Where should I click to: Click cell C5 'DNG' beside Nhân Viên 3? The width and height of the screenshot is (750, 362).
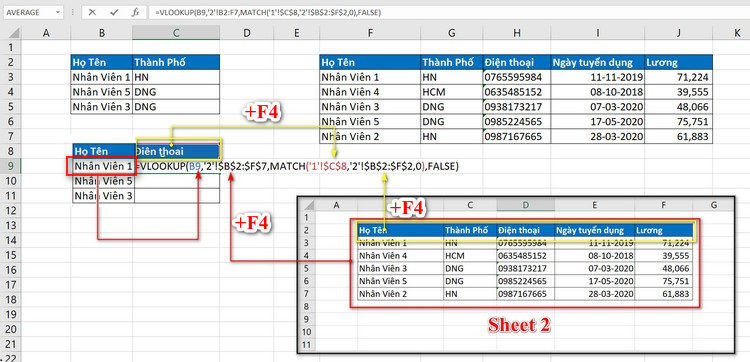(176, 107)
